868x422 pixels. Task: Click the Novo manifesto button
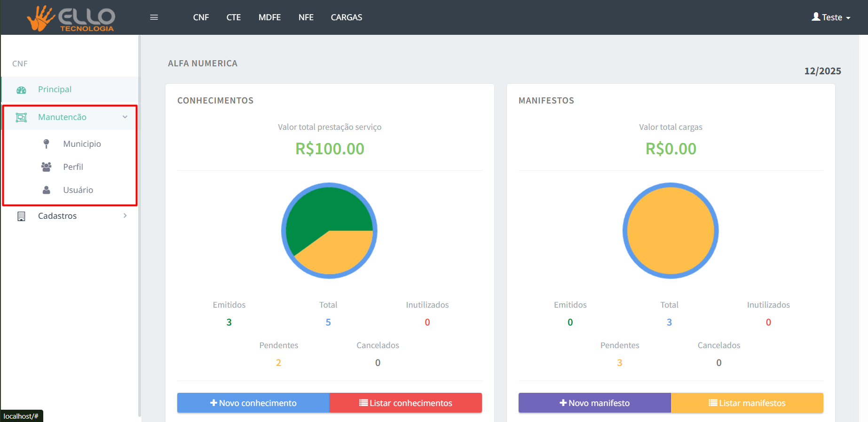click(594, 403)
